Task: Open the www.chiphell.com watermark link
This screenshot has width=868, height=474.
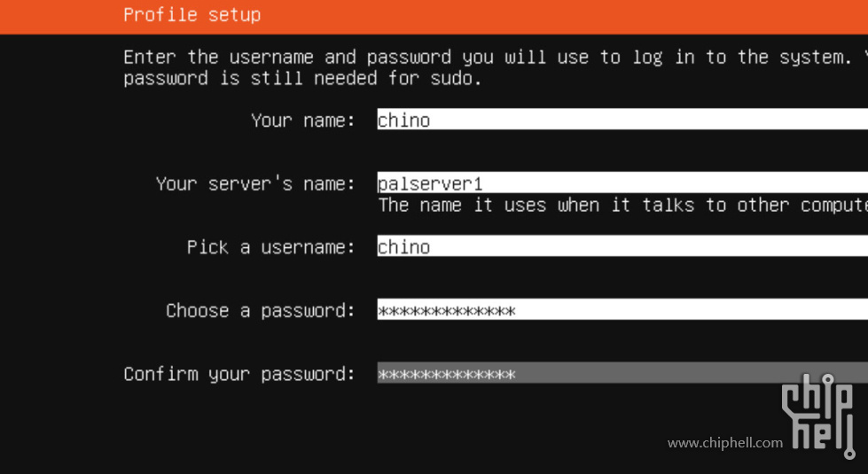Action: point(725,443)
